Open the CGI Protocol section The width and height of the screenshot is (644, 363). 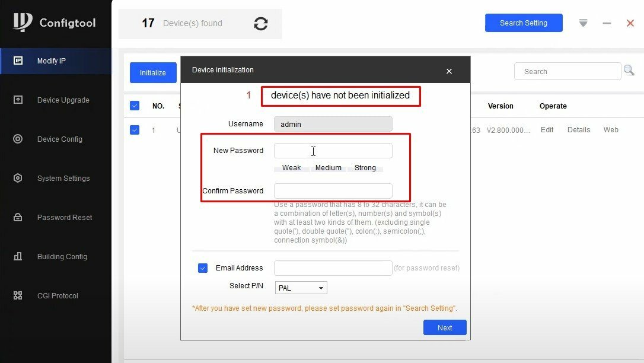[56, 295]
